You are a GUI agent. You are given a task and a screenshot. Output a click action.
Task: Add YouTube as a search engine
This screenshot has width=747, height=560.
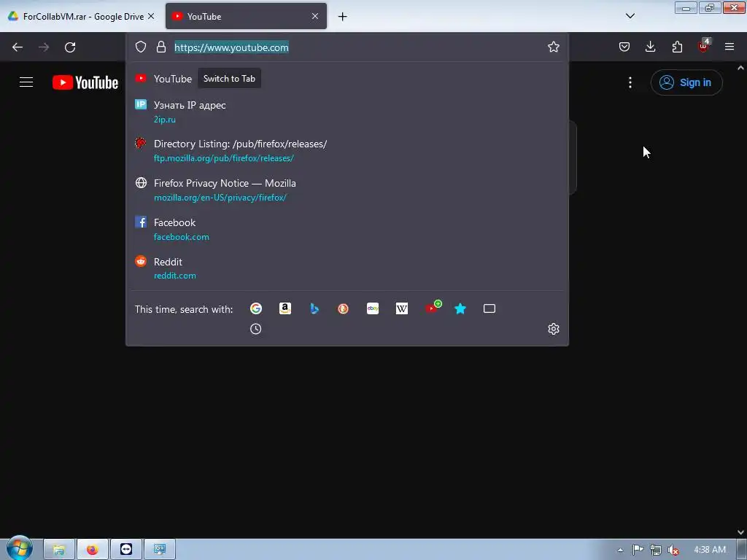[x=433, y=308]
